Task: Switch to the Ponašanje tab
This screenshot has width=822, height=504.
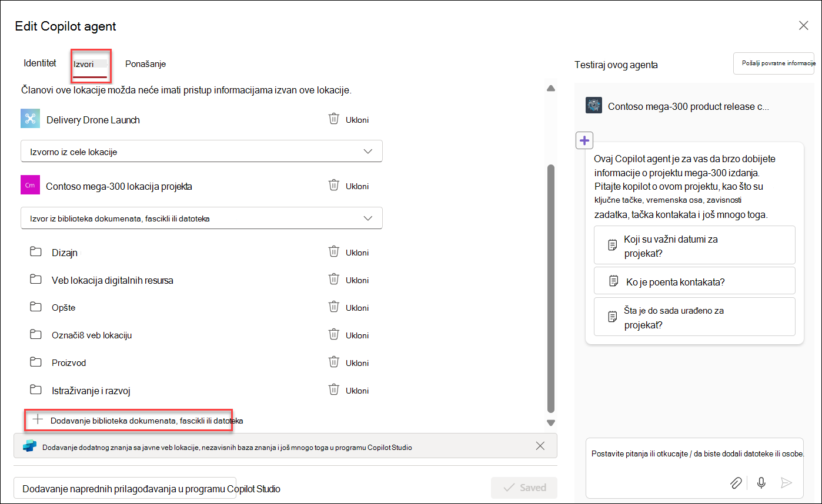Action: pyautogui.click(x=145, y=63)
